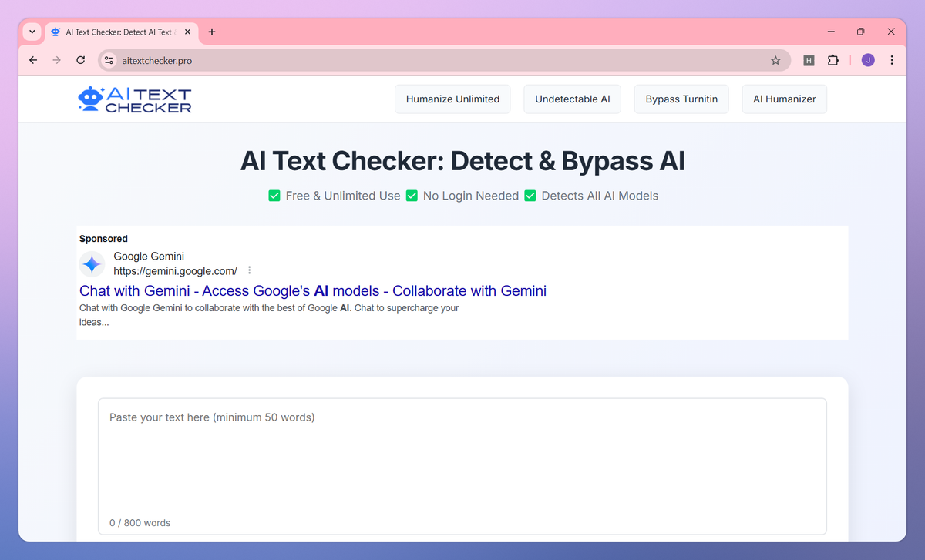Open the browser profile avatar

tap(868, 60)
